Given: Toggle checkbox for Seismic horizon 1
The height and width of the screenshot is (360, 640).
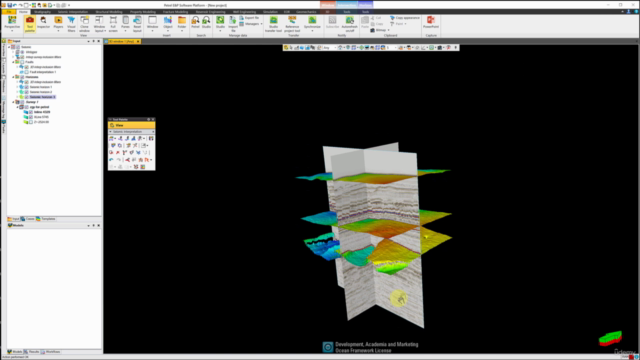Looking at the screenshot, I should [27, 87].
